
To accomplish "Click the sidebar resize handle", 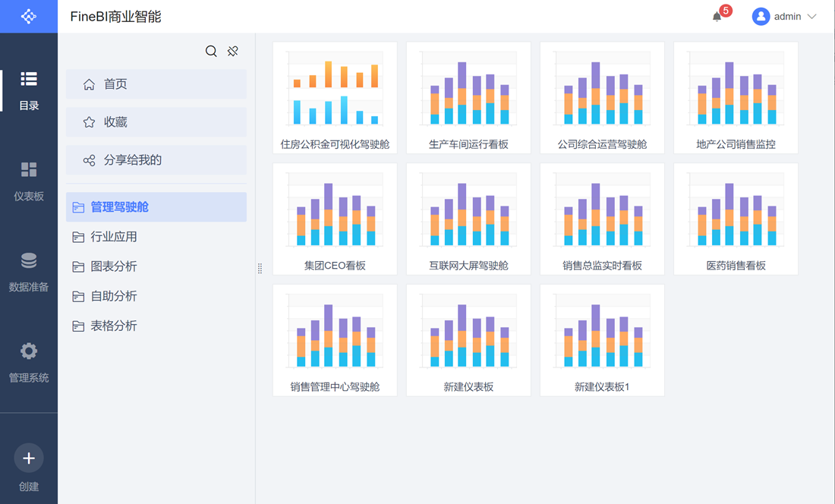I will tap(260, 268).
